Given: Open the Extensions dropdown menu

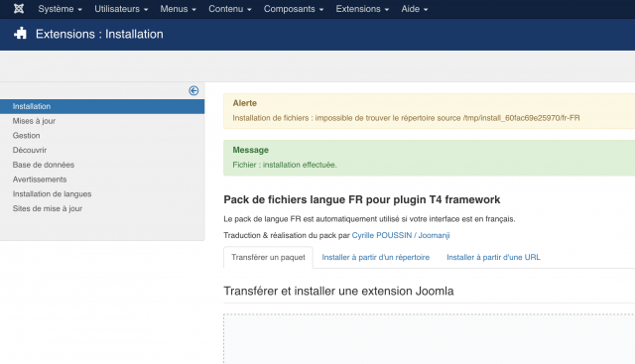Looking at the screenshot, I should [x=362, y=9].
